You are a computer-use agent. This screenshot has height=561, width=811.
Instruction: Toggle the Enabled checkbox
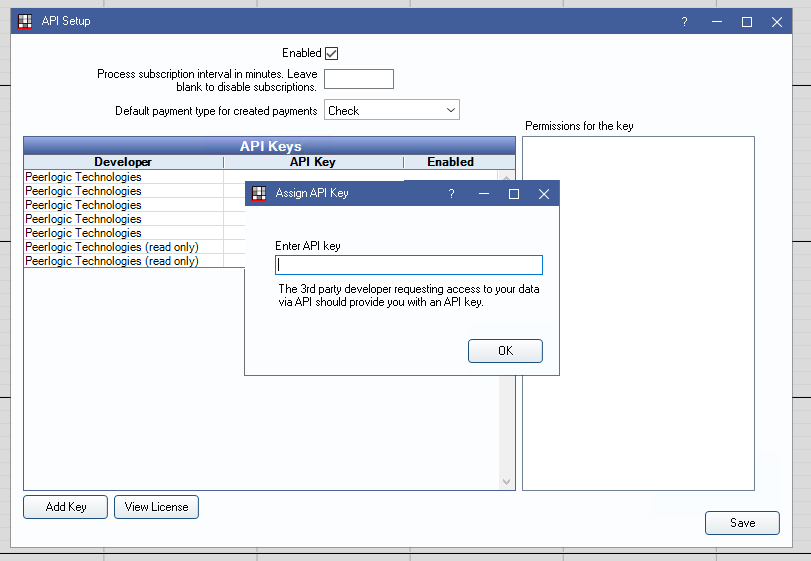332,53
